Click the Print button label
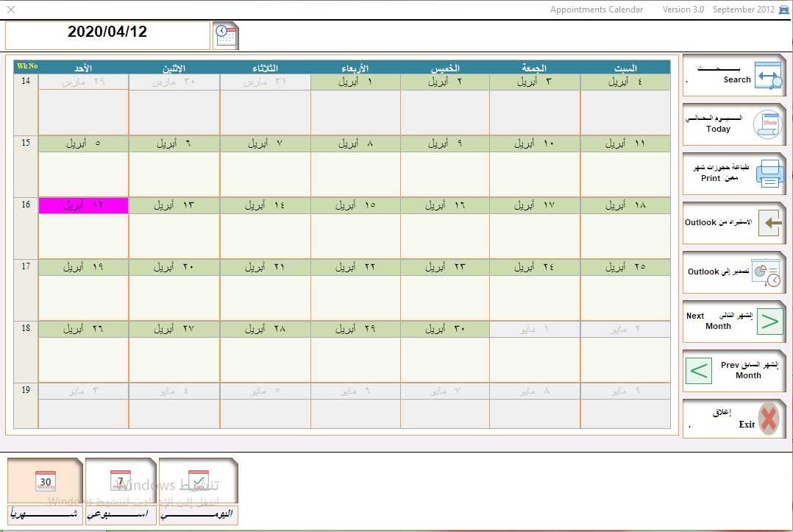Screen dimensions: 793x532 [x=710, y=178]
